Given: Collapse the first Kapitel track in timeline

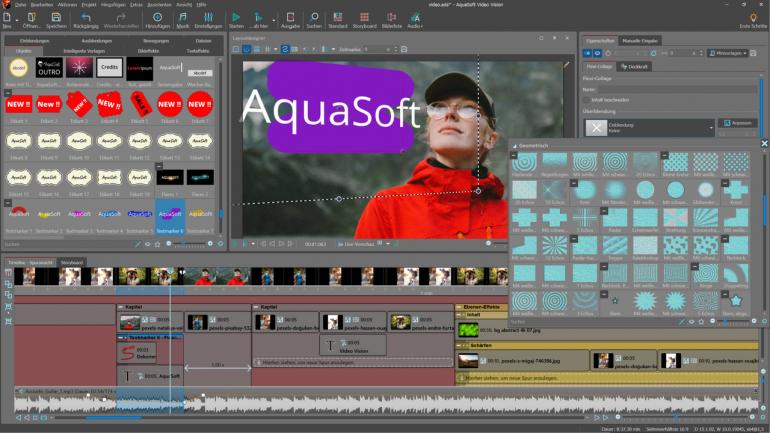Looking at the screenshot, I should tap(120, 307).
